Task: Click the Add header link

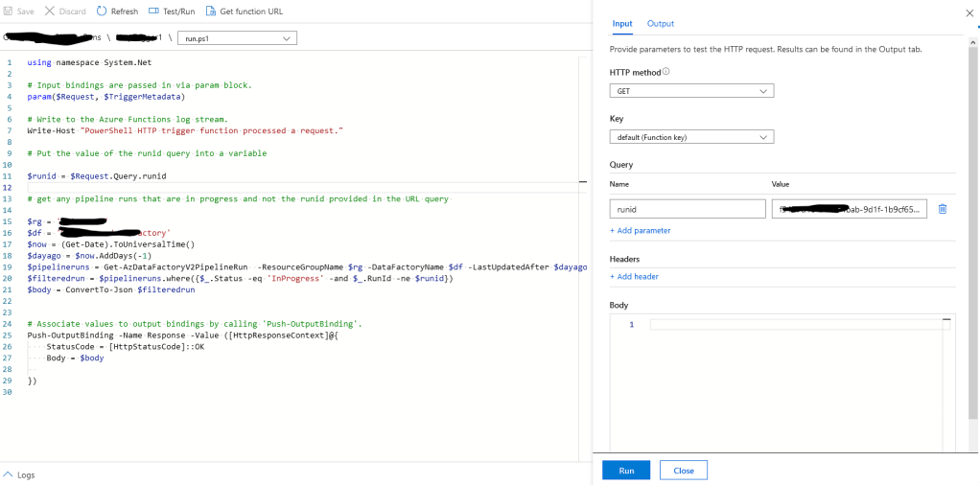Action: [x=635, y=276]
